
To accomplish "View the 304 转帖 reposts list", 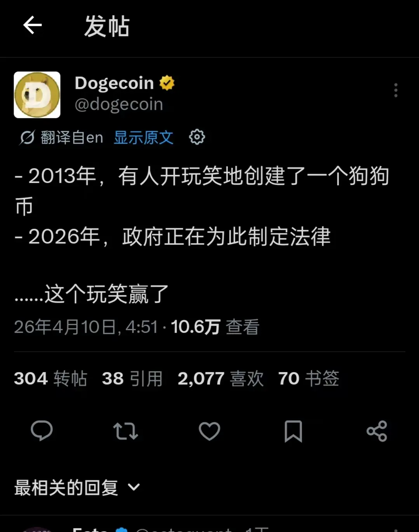I will pyautogui.click(x=50, y=378).
